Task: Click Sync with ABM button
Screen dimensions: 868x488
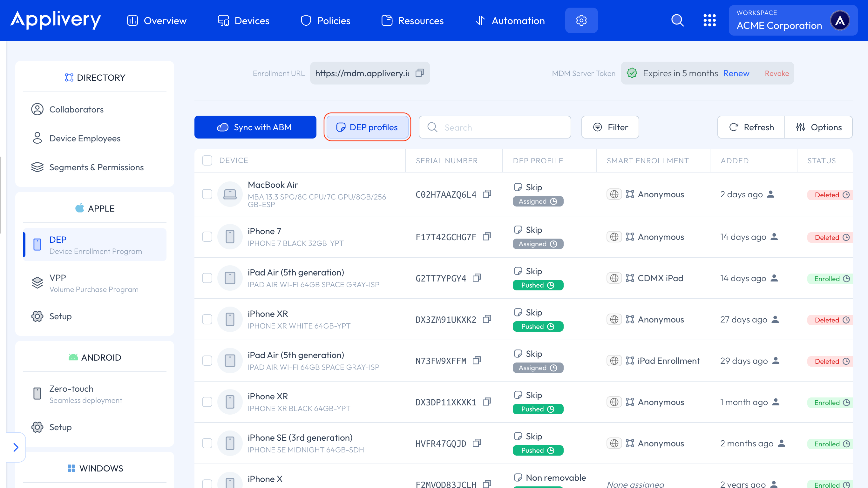Action: [255, 127]
